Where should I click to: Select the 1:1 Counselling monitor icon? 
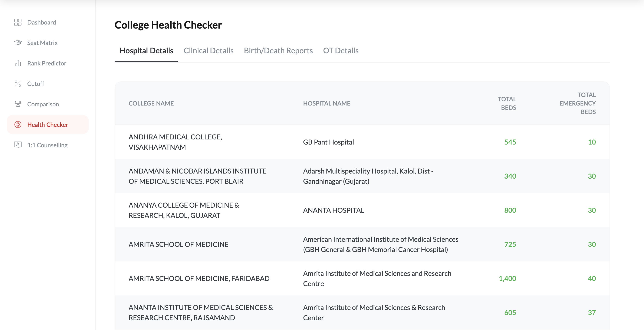coord(18,145)
